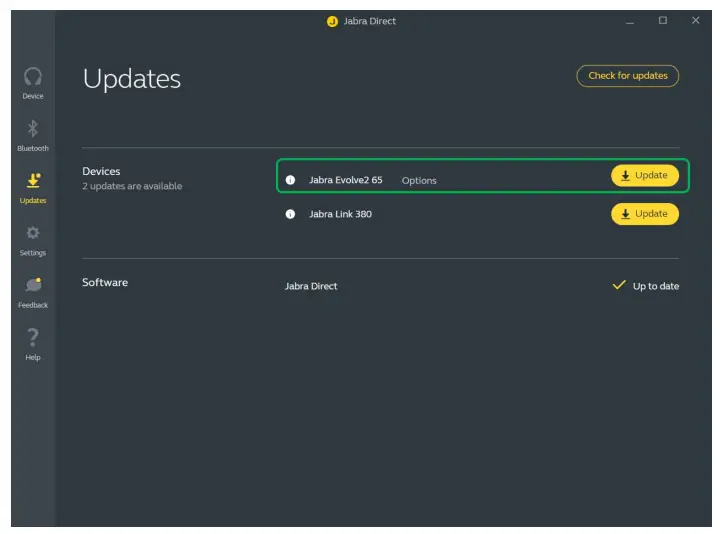Maximize the Jabra Direct window
Image resolution: width=723 pixels, height=534 pixels.
pos(662,21)
